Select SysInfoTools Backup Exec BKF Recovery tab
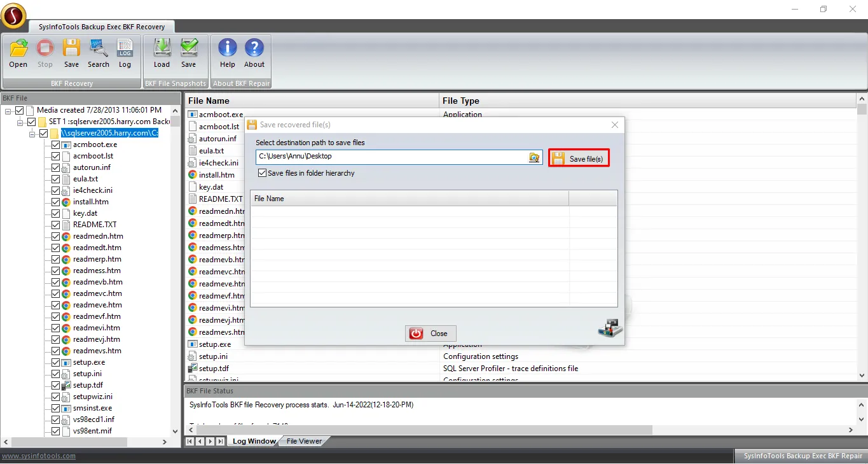This screenshot has width=868, height=464. pyautogui.click(x=102, y=27)
